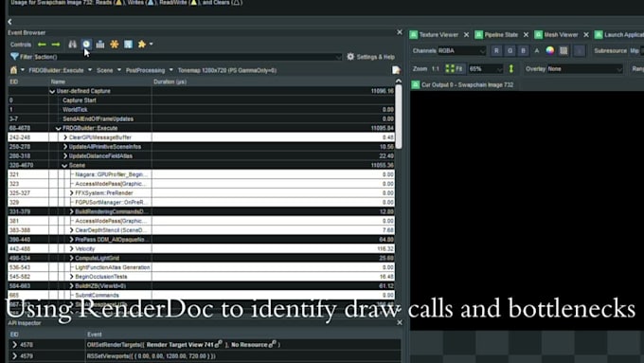The height and width of the screenshot is (363, 644).
Task: Go to previous draw with green left arrow
Action: (42, 45)
